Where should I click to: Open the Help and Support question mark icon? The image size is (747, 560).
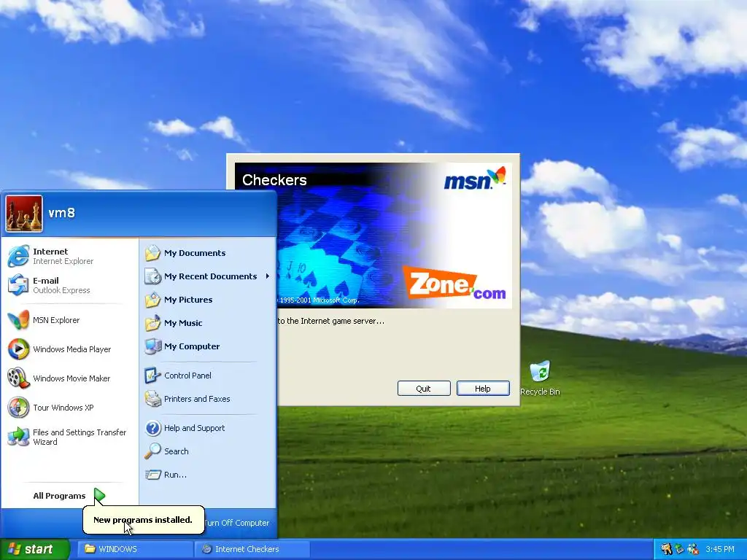click(x=153, y=428)
